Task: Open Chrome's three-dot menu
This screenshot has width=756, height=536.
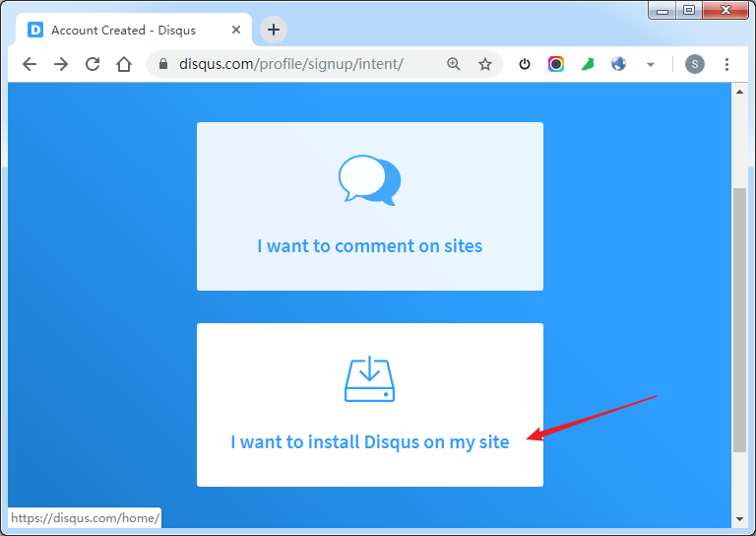Action: click(726, 64)
